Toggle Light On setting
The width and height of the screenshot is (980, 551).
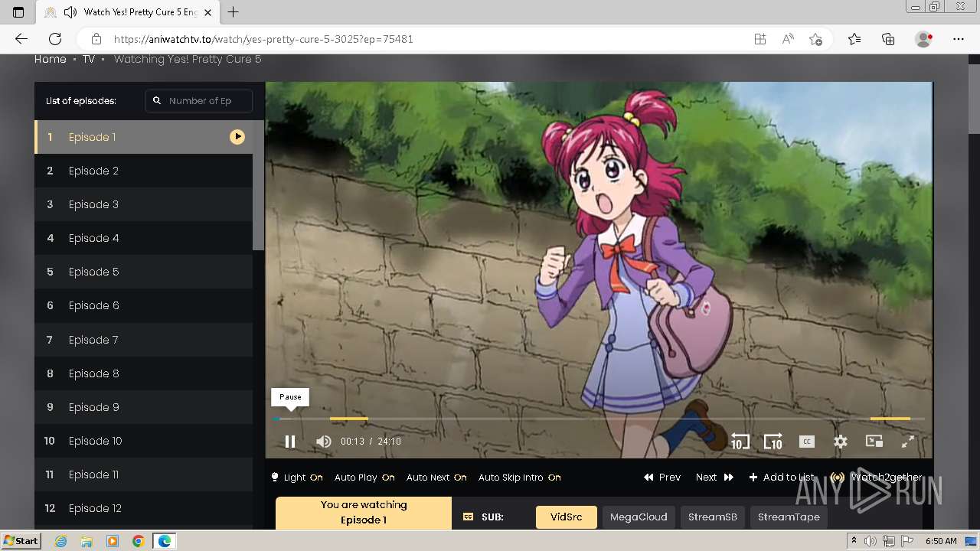coord(297,478)
